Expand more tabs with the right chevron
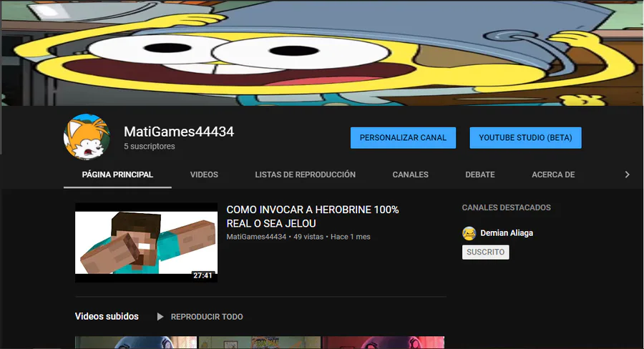This screenshot has width=644, height=349. [x=627, y=174]
